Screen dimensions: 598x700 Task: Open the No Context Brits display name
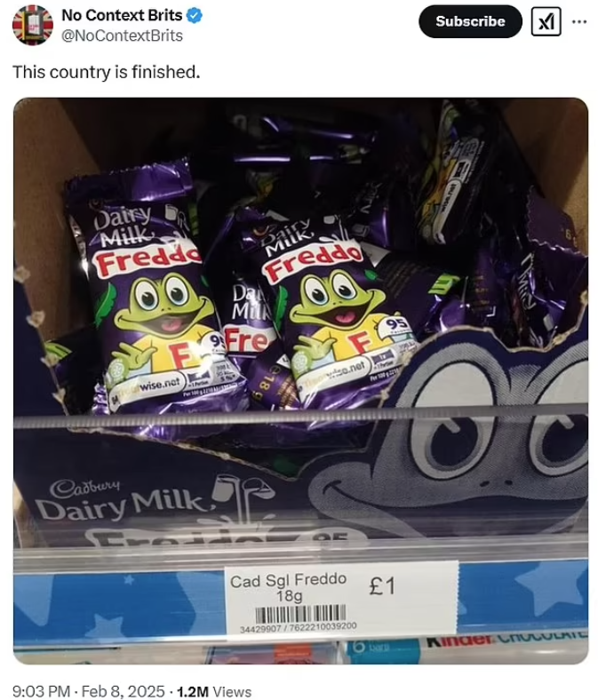point(122,15)
